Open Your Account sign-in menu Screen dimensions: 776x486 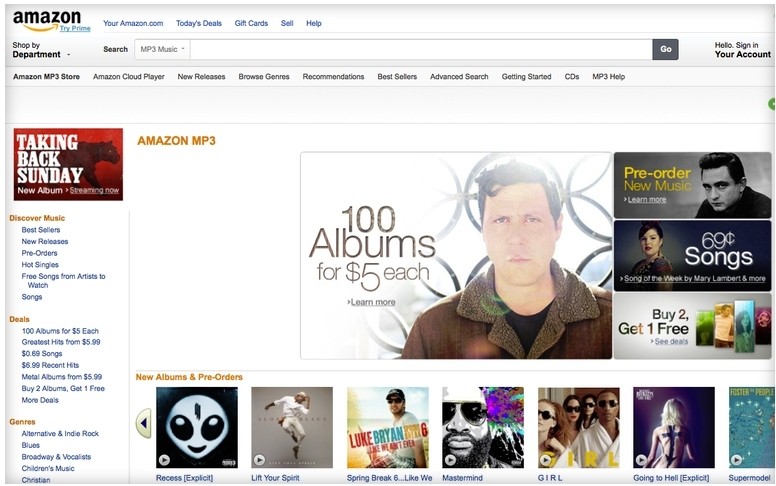[742, 49]
